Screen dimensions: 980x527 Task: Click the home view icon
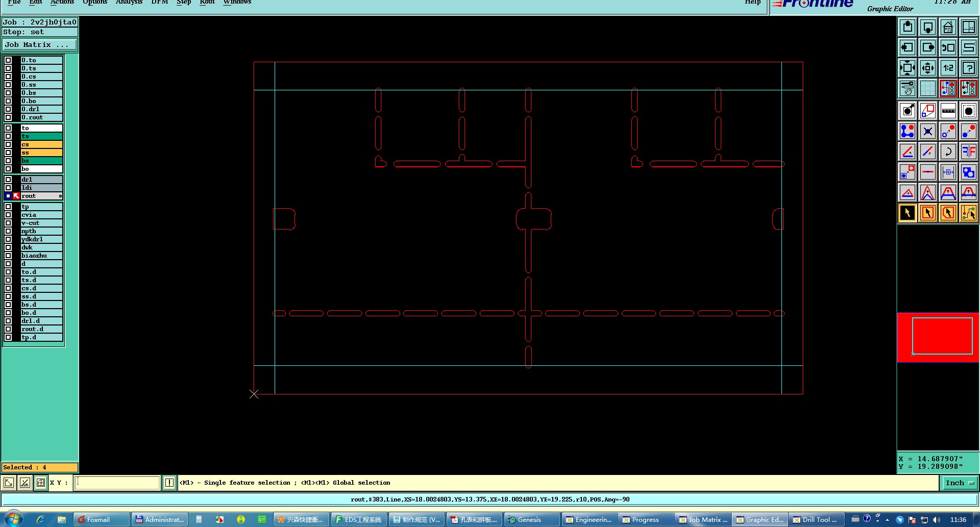point(948,27)
